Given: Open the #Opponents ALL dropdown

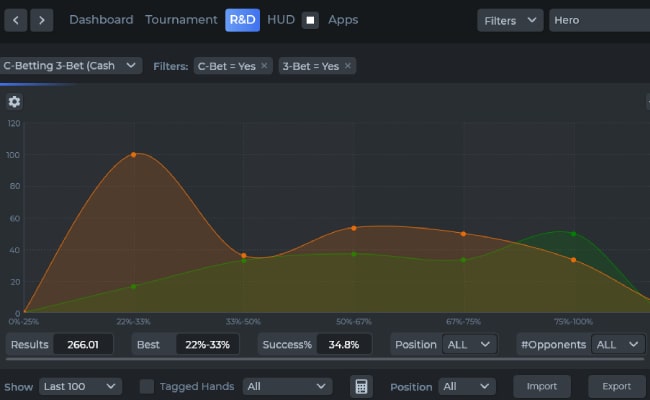Looking at the screenshot, I should click(x=618, y=344).
